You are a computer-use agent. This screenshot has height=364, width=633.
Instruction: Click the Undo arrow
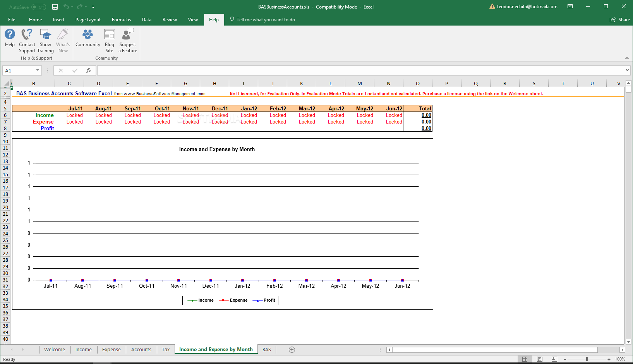coord(66,7)
